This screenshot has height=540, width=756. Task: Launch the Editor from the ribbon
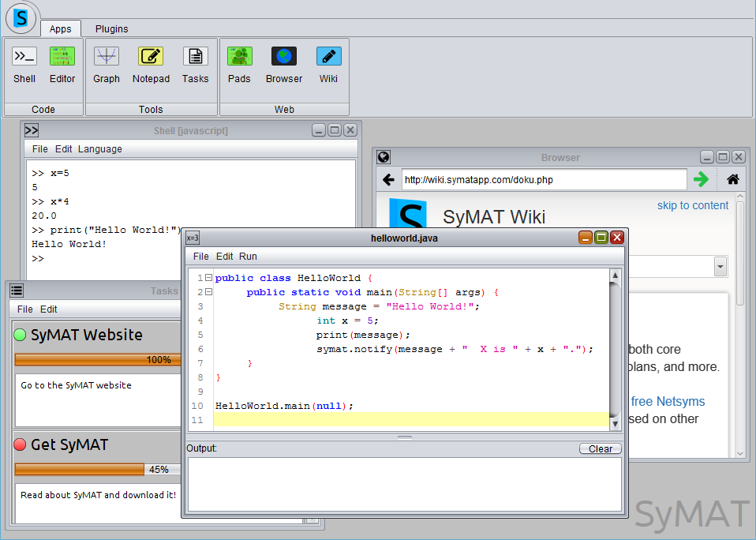62,58
